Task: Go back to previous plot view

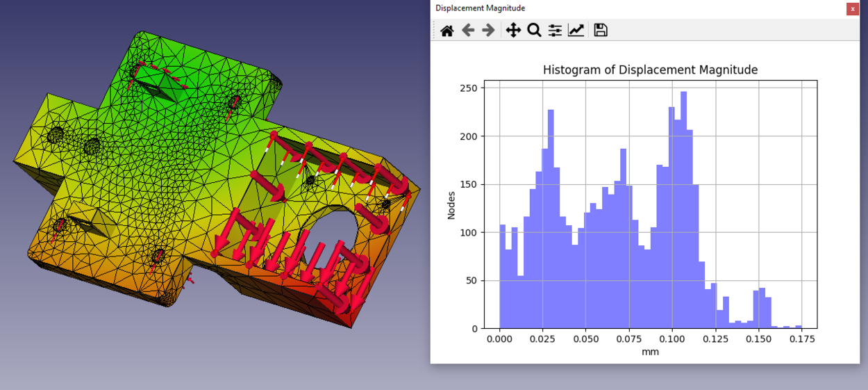Action: pos(468,31)
